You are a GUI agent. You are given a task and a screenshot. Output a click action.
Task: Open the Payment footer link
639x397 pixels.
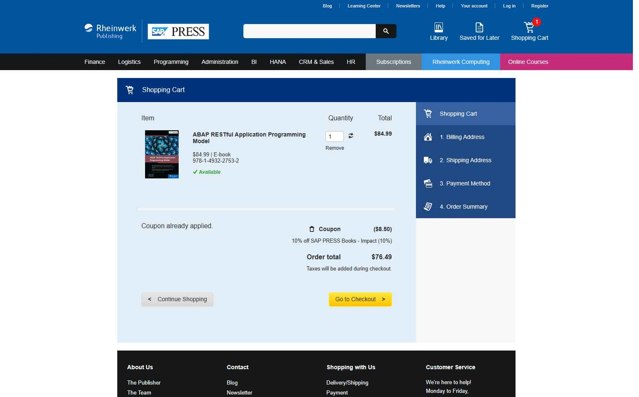337,393
